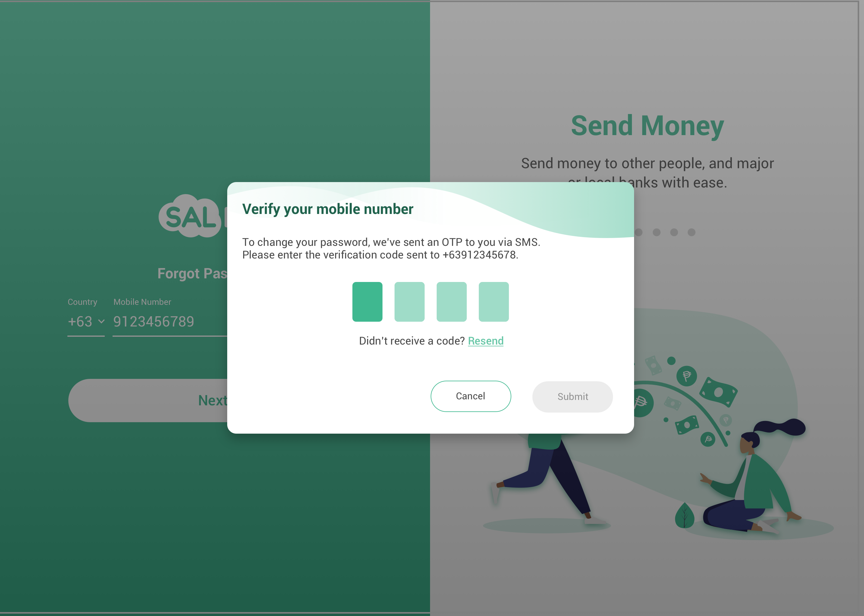
Task: Click the fourth carousel dot indicator
Action: (x=691, y=233)
